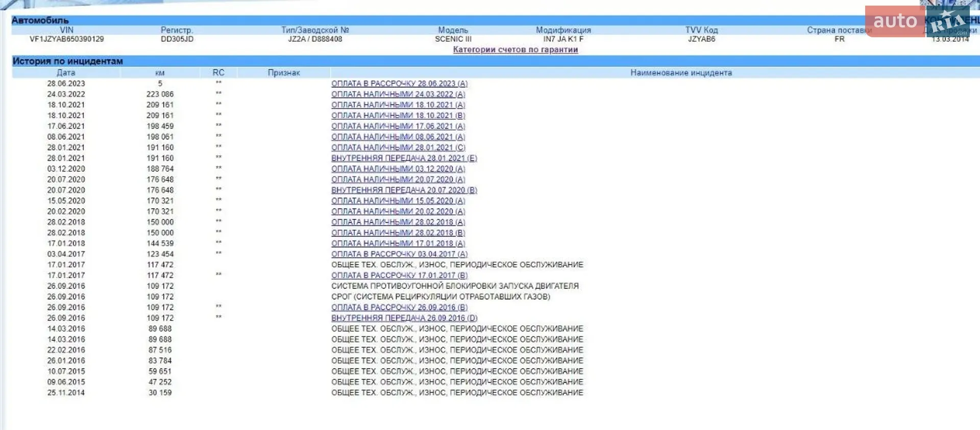Open ОПЛАТА НАЛИЧНЫМИ 15.05.2020 (A)
Image resolution: width=980 pixels, height=430 pixels.
coord(398,201)
